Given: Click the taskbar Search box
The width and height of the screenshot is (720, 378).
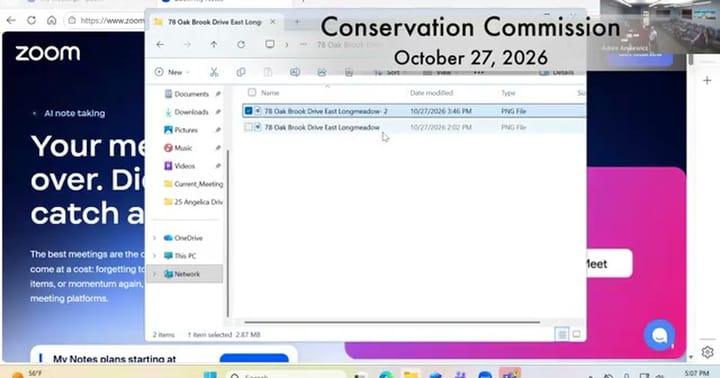Looking at the screenshot, I should (x=286, y=375).
